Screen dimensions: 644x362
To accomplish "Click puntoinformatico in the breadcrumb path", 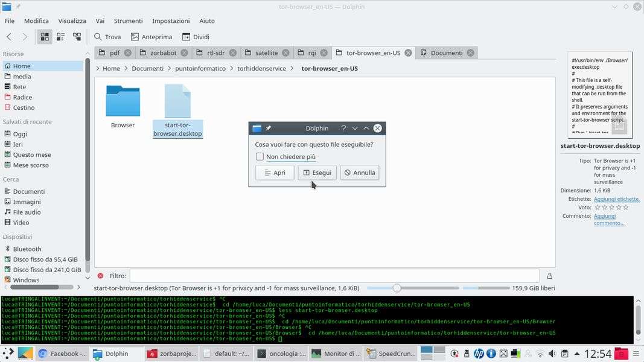I will pyautogui.click(x=200, y=69).
